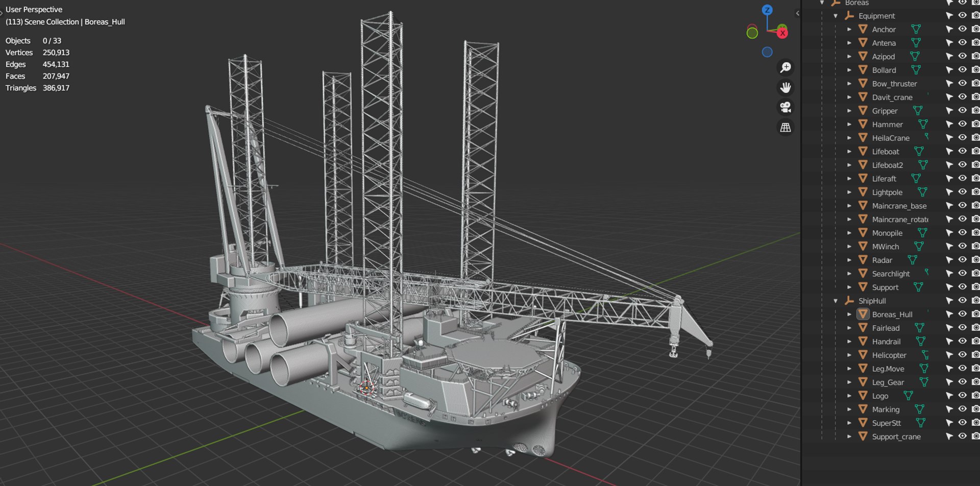Select Logo in the outliner

880,396
